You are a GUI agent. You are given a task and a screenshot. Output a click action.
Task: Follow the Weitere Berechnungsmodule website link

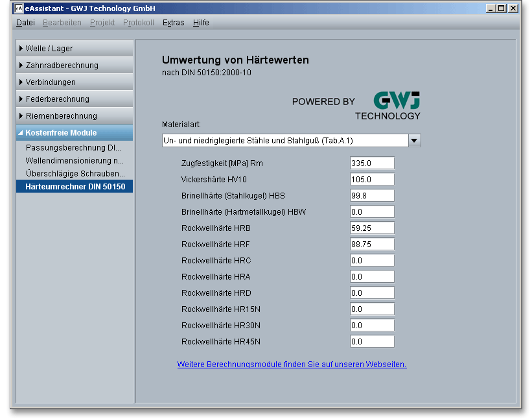[x=292, y=365]
